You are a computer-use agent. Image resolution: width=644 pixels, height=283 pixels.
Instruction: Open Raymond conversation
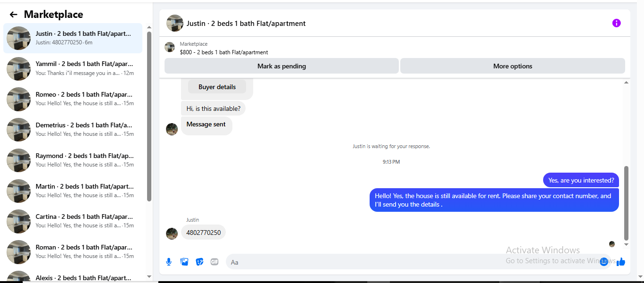point(73,160)
